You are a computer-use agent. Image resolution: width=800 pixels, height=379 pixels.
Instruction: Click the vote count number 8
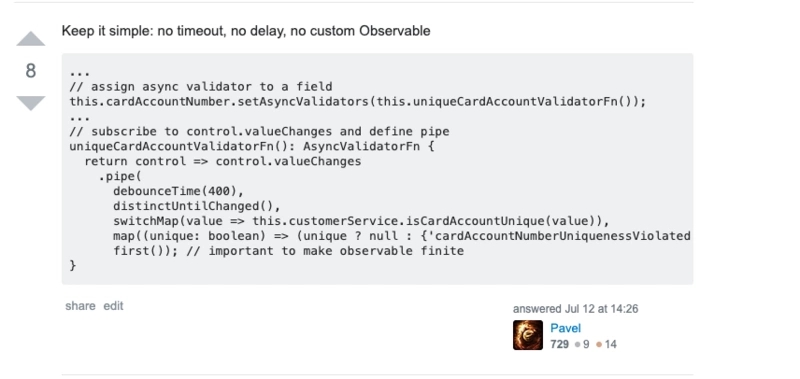[31, 71]
